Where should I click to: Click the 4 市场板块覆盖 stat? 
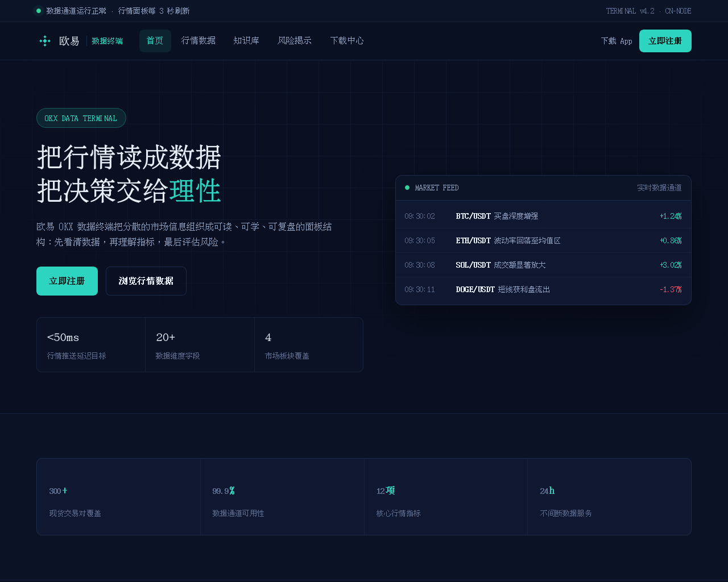pos(309,345)
